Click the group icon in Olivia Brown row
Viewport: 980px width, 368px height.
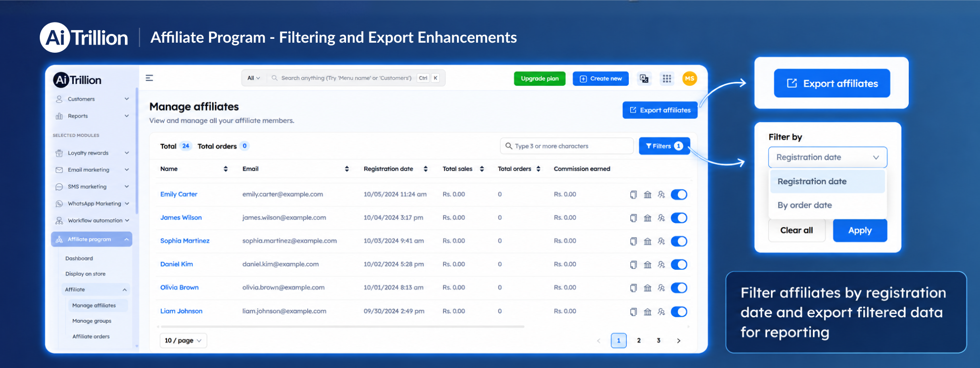tap(661, 288)
